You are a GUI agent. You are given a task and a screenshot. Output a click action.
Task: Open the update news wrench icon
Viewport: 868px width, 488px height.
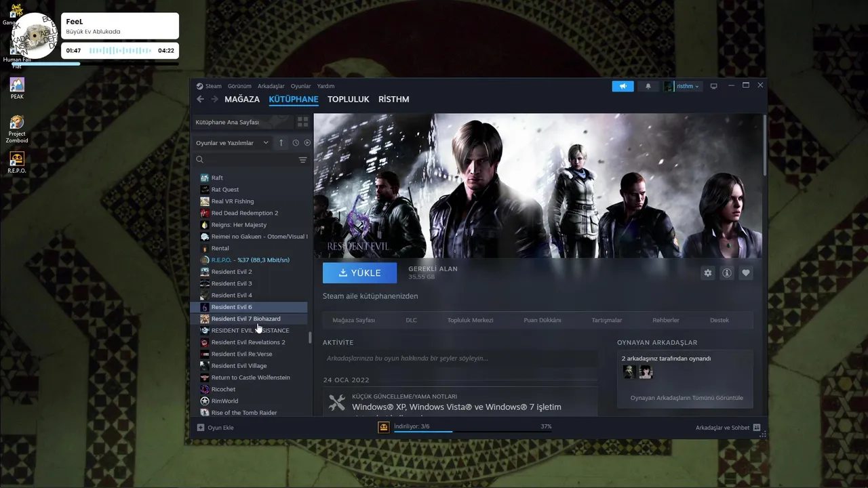(x=337, y=404)
